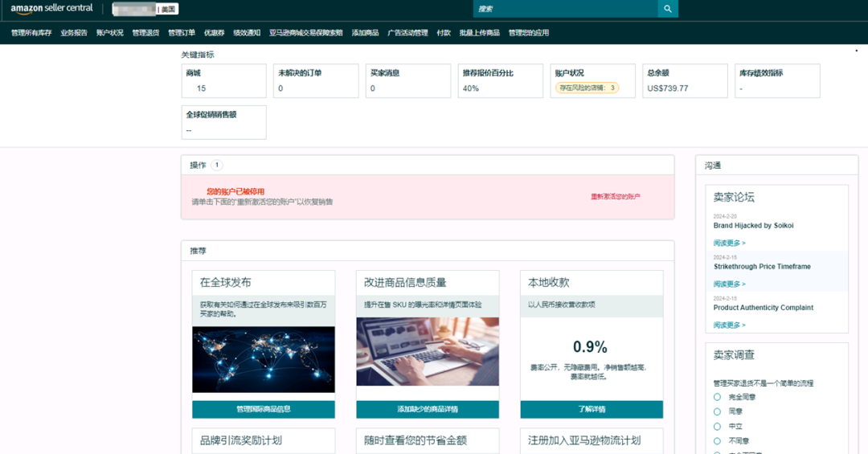Viewport: 868px width, 454px height.
Task: Open the 业务报告 menu item
Action: point(74,33)
